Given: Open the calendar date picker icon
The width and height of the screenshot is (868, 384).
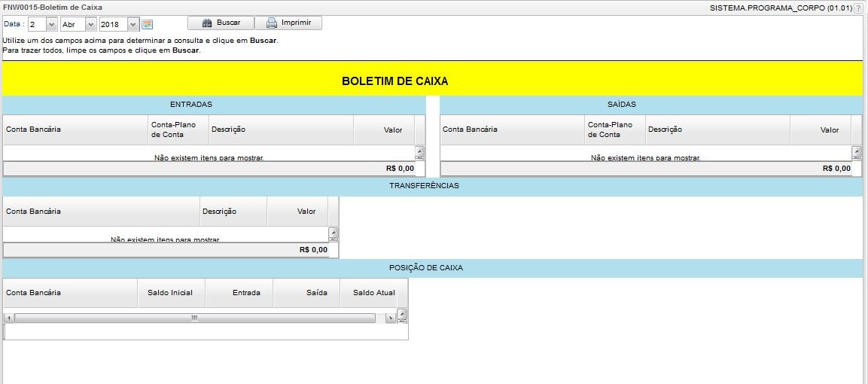Looking at the screenshot, I should tap(147, 24).
